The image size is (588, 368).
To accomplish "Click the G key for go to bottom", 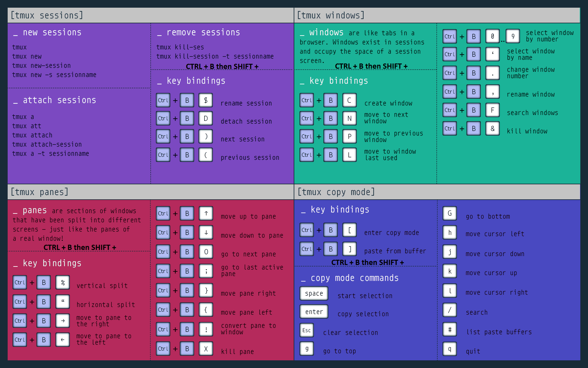I will 450,213.
